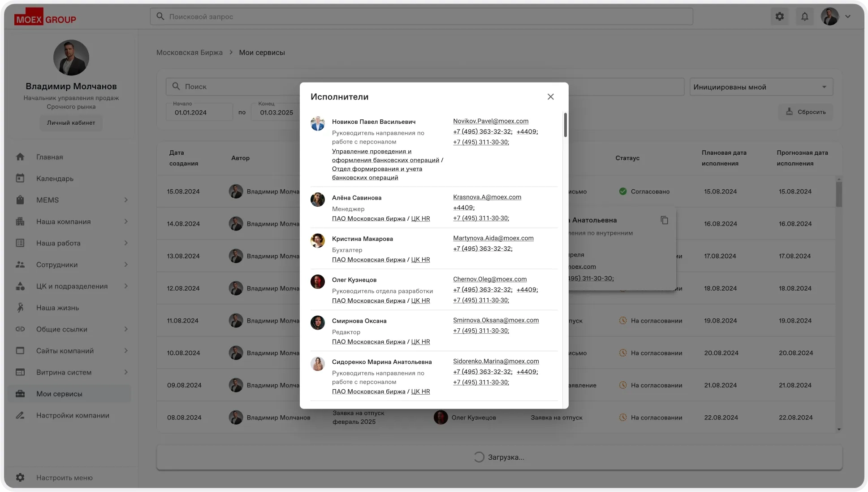Select Мои сервисы in the sidebar

(59, 394)
